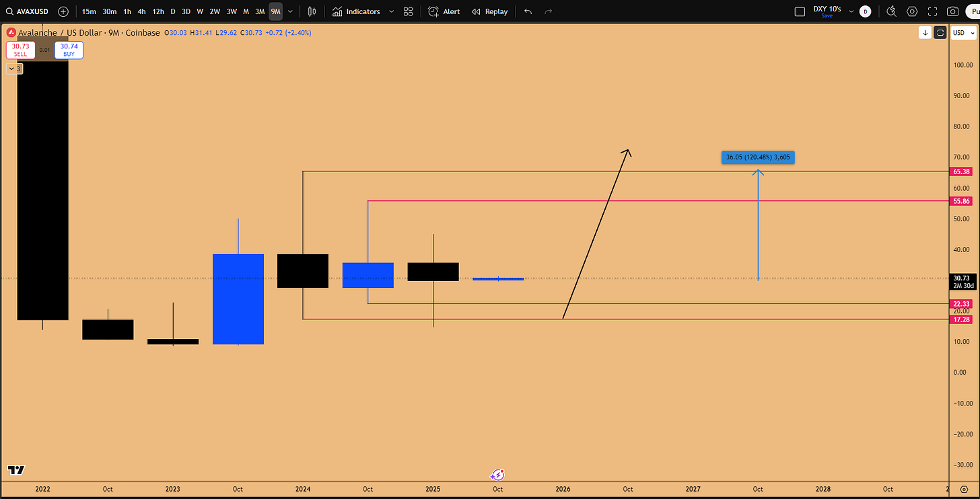The height and width of the screenshot is (499, 980).
Task: Select the 3D timeframe
Action: pyautogui.click(x=186, y=11)
